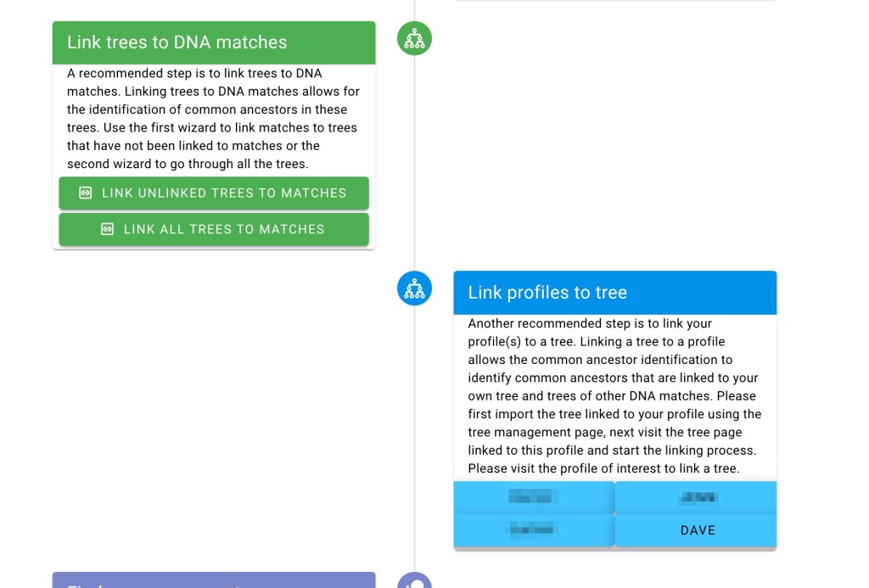This screenshot has height=588, width=869.
Task: Click timeline line above the green tree icon
Action: [414, 8]
